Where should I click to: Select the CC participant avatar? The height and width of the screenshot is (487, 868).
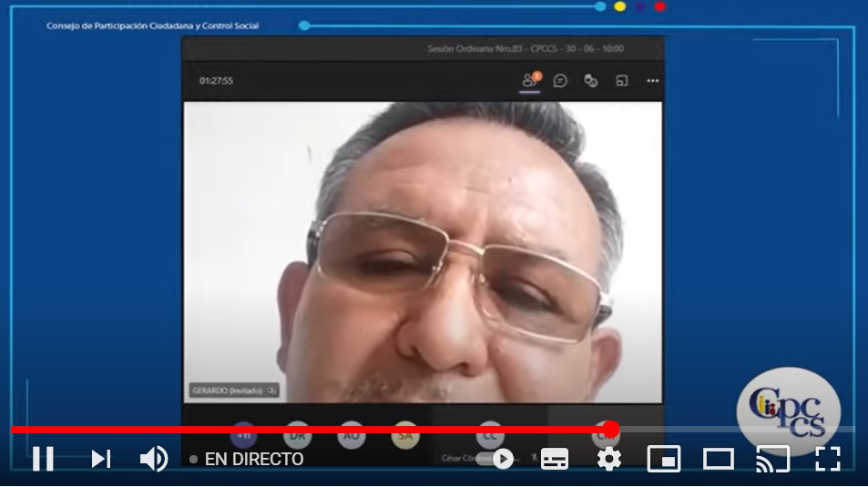pos(490,435)
